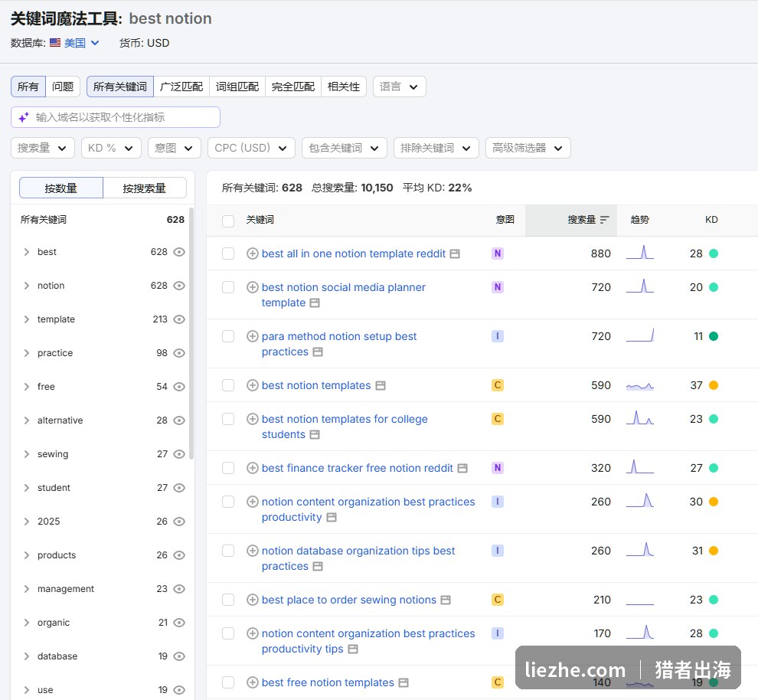Open SERP view icon after 'para method notion setup best practices'
This screenshot has width=758, height=700.
pos(318,352)
